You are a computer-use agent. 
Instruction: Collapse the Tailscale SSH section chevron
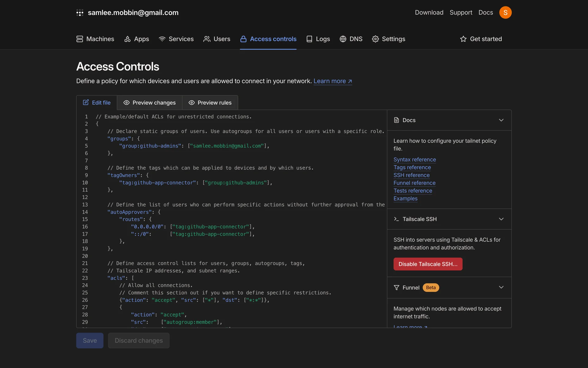[501, 219]
